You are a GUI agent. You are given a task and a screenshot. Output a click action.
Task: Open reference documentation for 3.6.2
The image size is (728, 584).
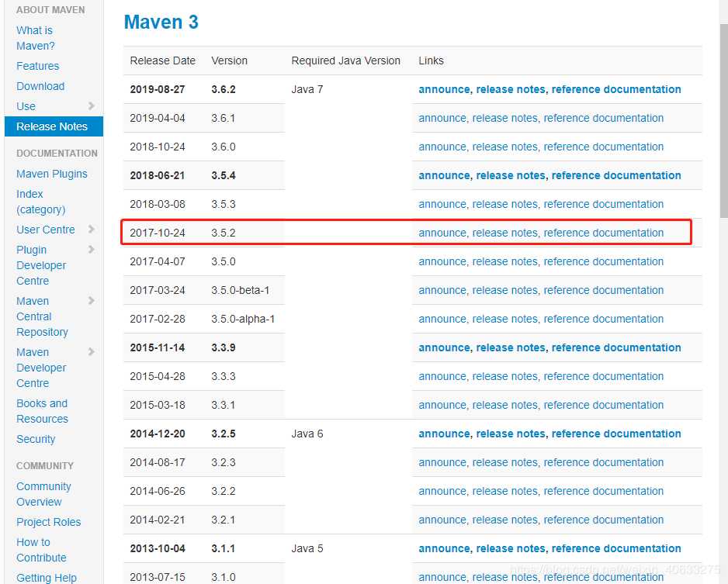coord(616,89)
